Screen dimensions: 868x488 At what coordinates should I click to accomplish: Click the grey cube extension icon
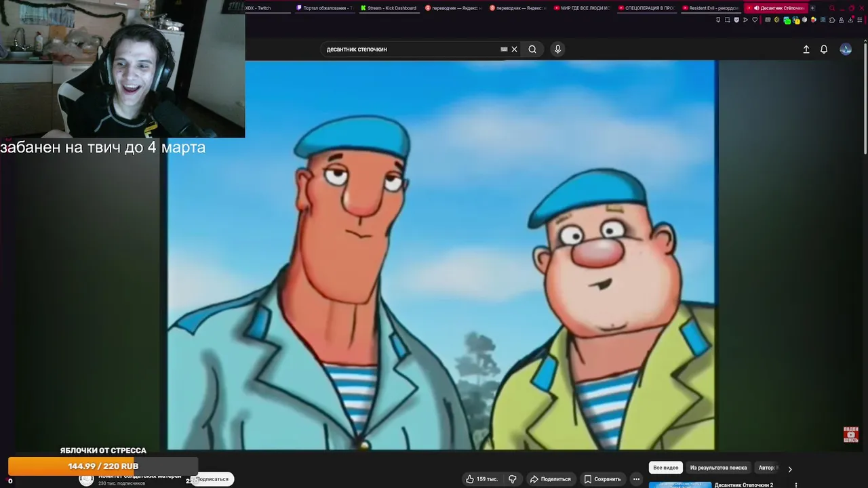coord(804,20)
